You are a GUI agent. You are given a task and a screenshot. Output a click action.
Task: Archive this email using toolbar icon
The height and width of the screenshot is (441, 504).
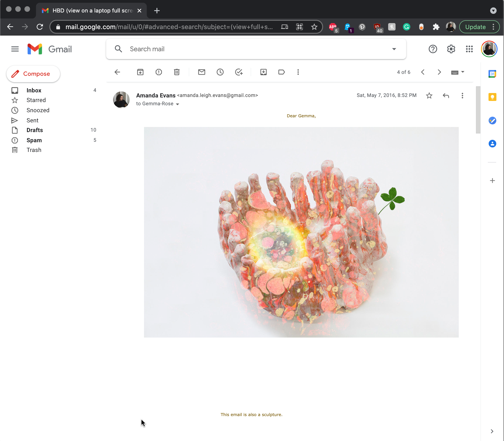coord(140,72)
